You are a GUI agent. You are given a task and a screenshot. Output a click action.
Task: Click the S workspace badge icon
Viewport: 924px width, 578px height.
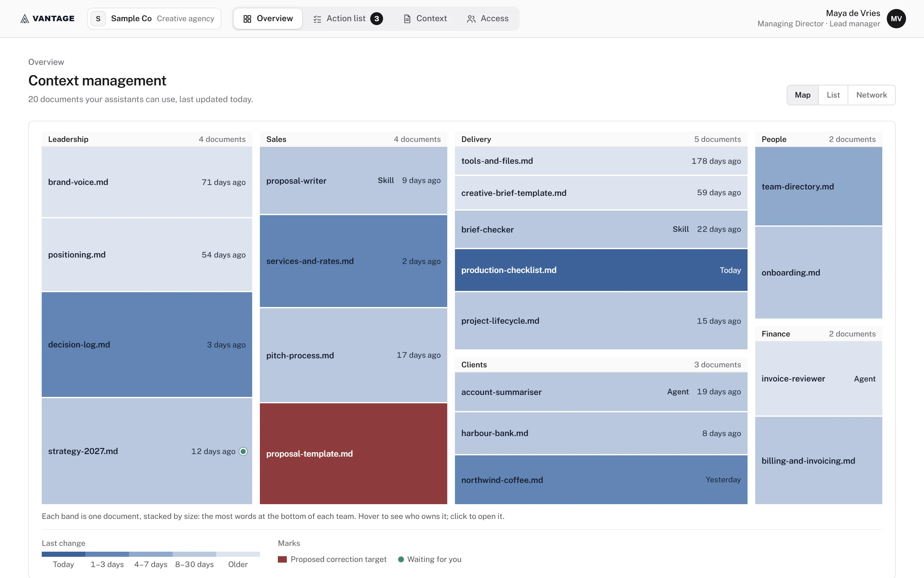coord(98,19)
